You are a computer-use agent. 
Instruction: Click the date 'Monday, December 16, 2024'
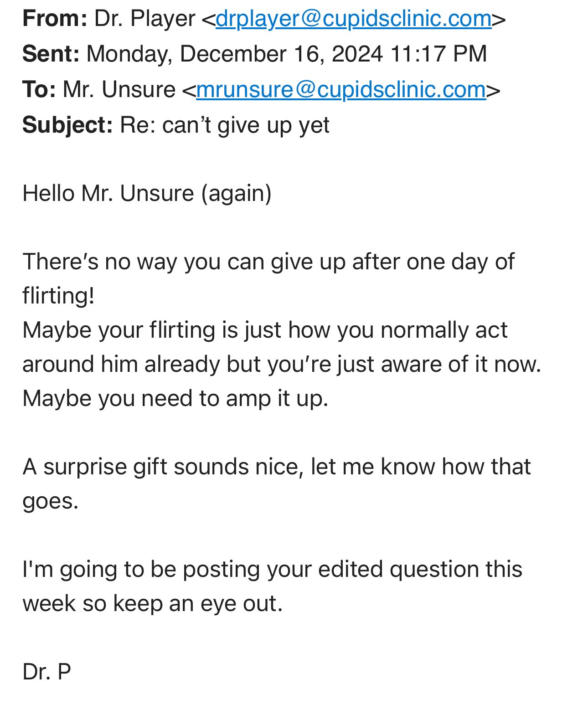click(x=235, y=54)
